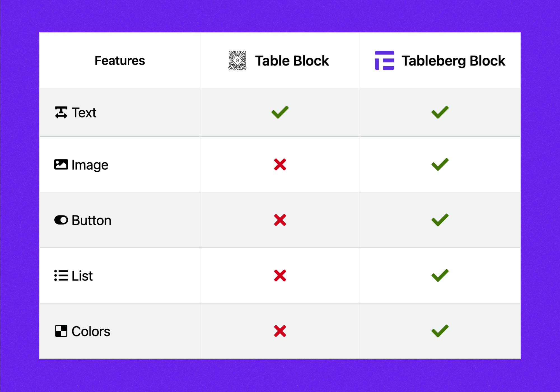
Task: Click Tableberg's green check in Image row
Action: [x=440, y=164]
